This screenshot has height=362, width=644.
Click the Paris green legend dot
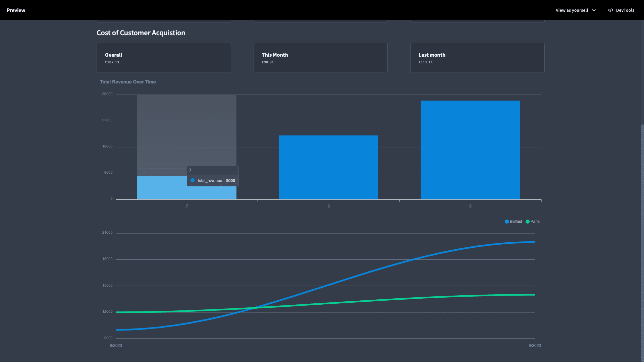527,222
